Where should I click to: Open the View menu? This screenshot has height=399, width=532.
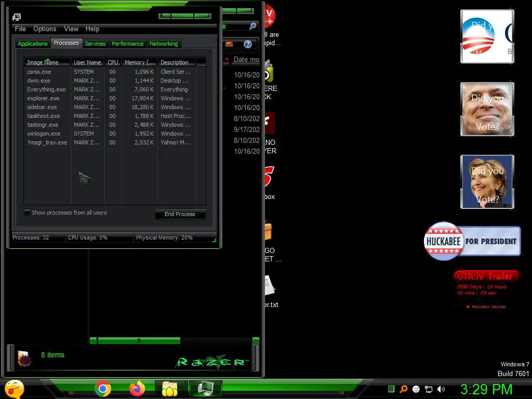(x=71, y=29)
